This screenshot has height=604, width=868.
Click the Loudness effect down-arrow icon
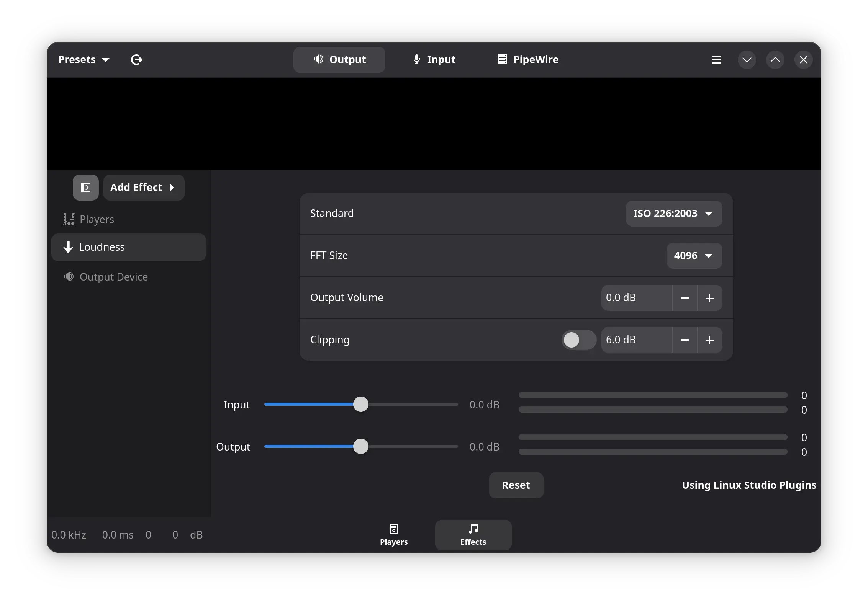(68, 247)
